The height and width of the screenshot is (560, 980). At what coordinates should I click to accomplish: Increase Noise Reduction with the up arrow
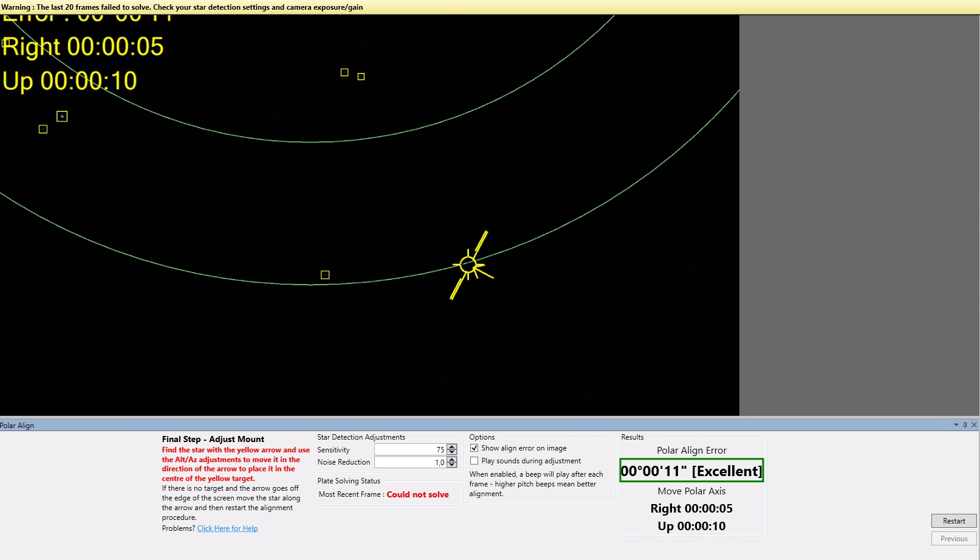point(451,460)
